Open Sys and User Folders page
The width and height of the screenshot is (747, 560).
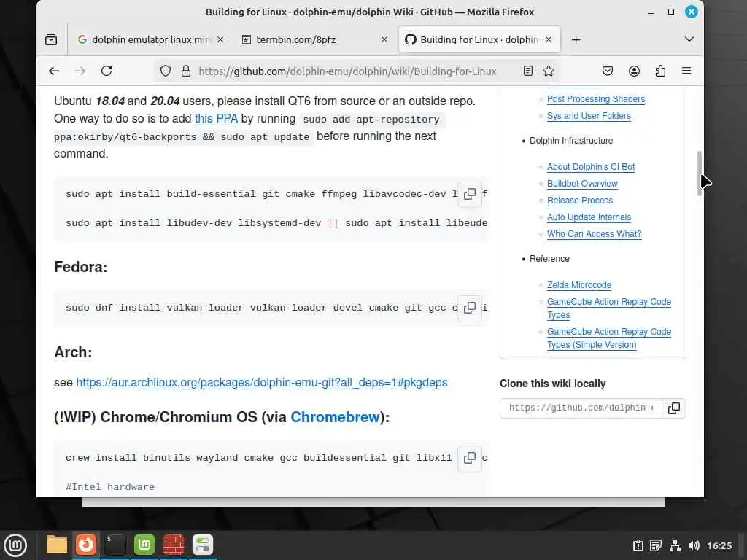pyautogui.click(x=589, y=116)
